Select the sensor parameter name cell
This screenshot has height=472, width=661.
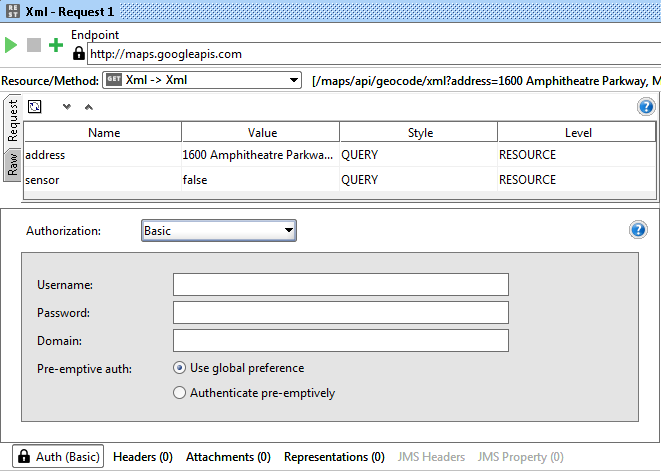[103, 180]
